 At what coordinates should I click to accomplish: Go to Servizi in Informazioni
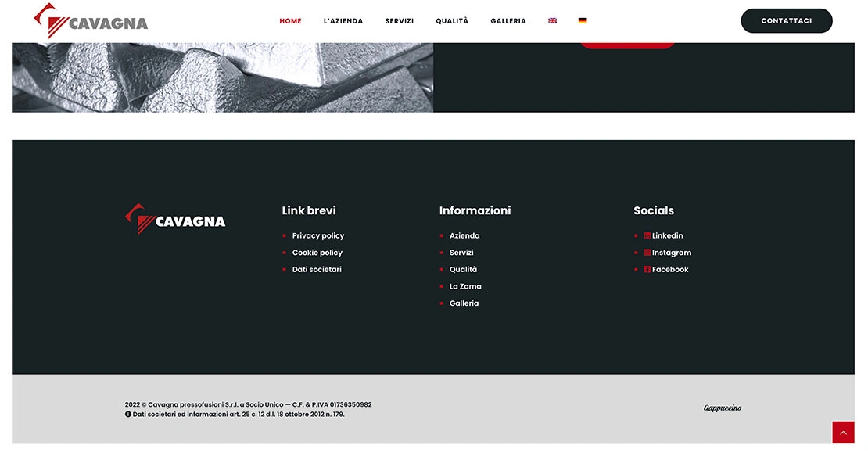(x=461, y=253)
